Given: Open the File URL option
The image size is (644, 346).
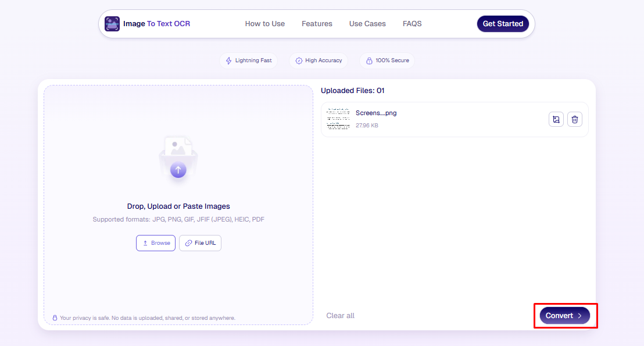Looking at the screenshot, I should point(200,243).
